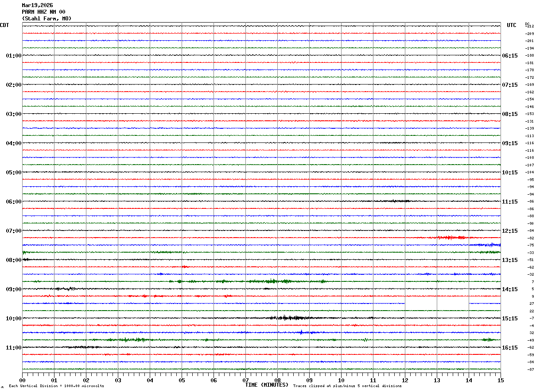Click the 11:15 UTC time label
Screen dimensions: 536x392
[510, 202]
